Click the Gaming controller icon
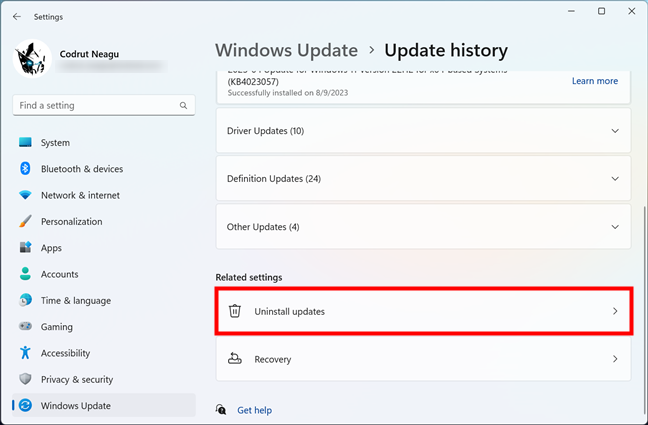Screen dimensions: 648x425 [x=25, y=326]
